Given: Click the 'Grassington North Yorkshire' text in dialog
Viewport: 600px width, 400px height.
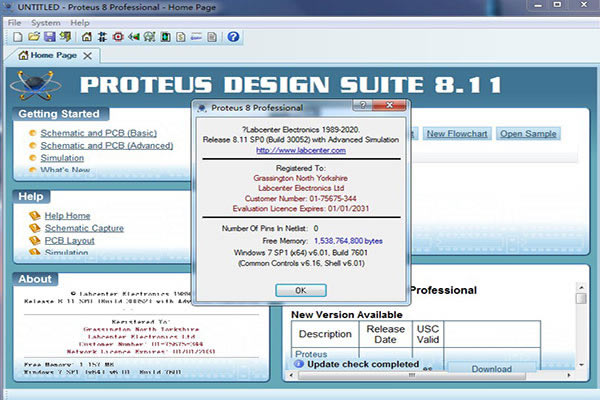Looking at the screenshot, I should (x=300, y=178).
